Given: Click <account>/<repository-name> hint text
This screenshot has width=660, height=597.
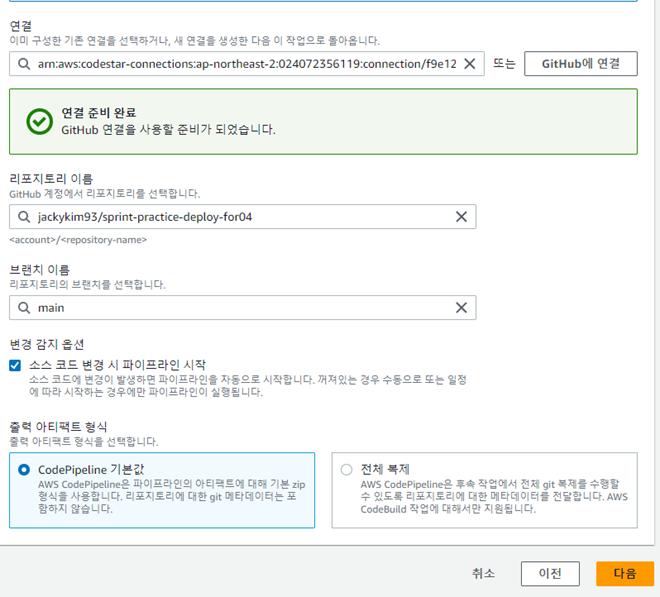Looking at the screenshot, I should (78, 240).
